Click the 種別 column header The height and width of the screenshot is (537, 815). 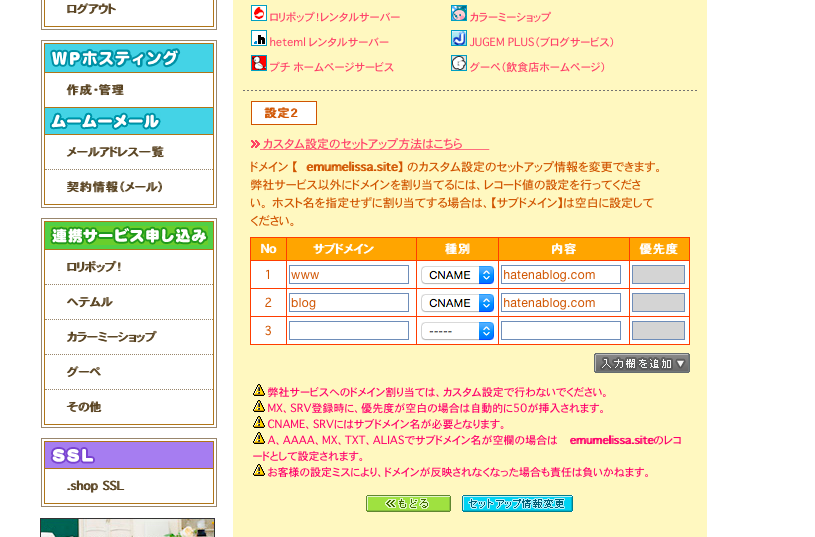[457, 249]
